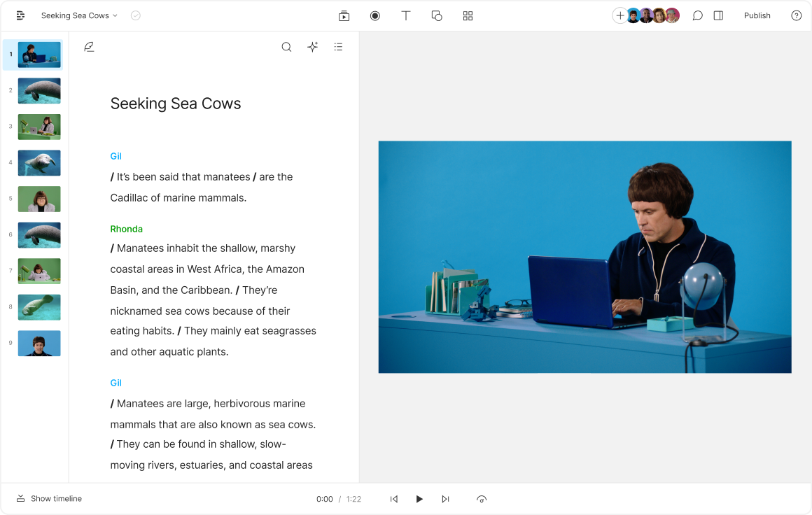Open the main menu in the top-left corner
The image size is (812, 515).
[20, 15]
